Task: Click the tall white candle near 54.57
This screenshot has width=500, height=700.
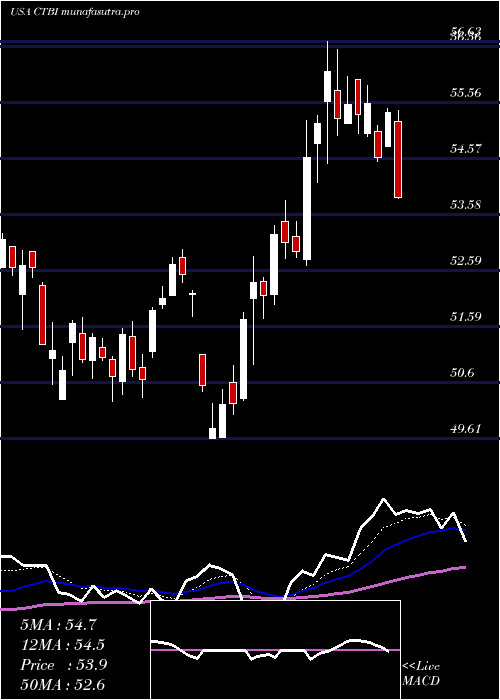Action: pos(307,208)
